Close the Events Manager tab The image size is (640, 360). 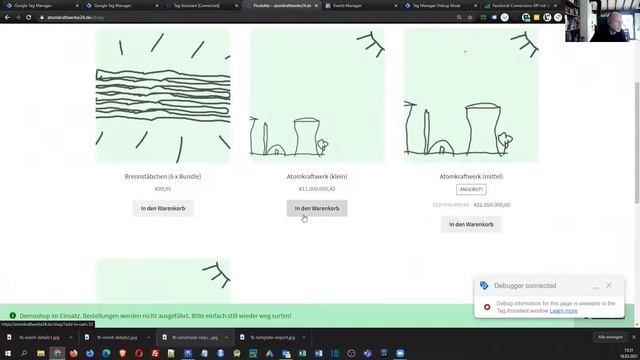click(x=396, y=6)
